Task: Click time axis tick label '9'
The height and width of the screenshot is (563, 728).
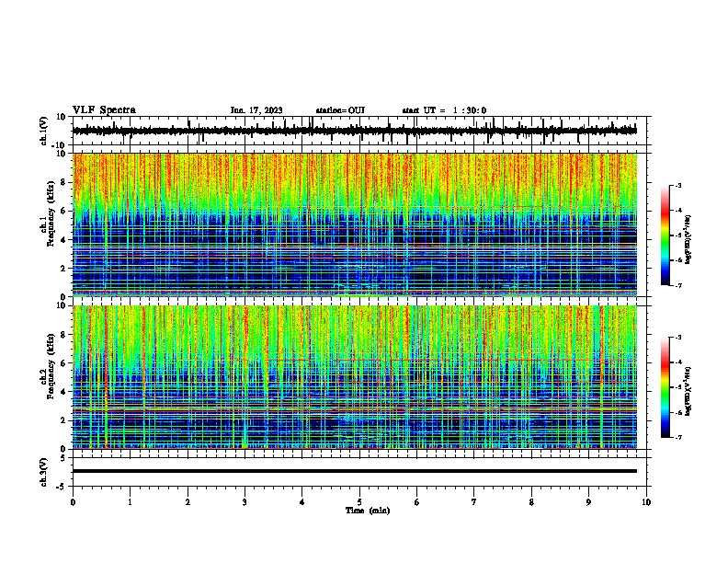Action: [x=589, y=502]
